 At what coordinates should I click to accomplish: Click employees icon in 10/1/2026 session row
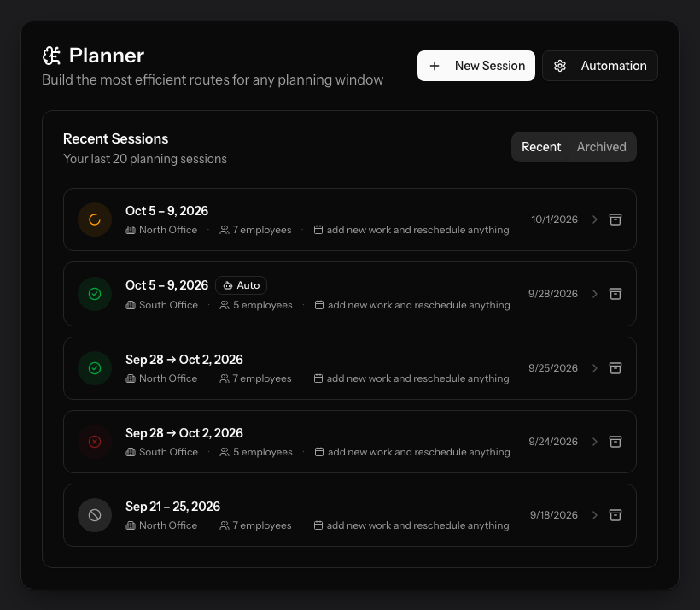click(x=225, y=230)
